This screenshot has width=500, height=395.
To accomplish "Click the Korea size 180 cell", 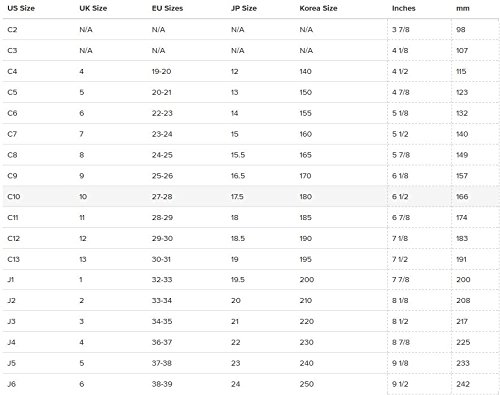I will point(306,197).
